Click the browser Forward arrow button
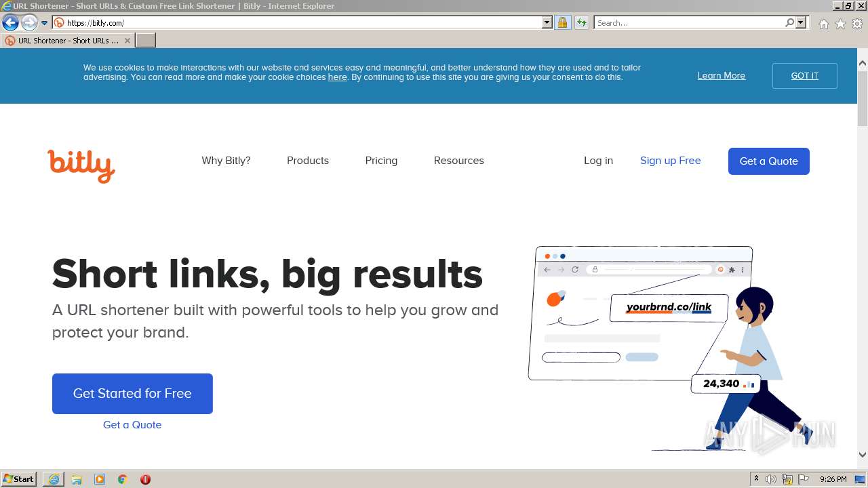The height and width of the screenshot is (488, 868). [28, 23]
